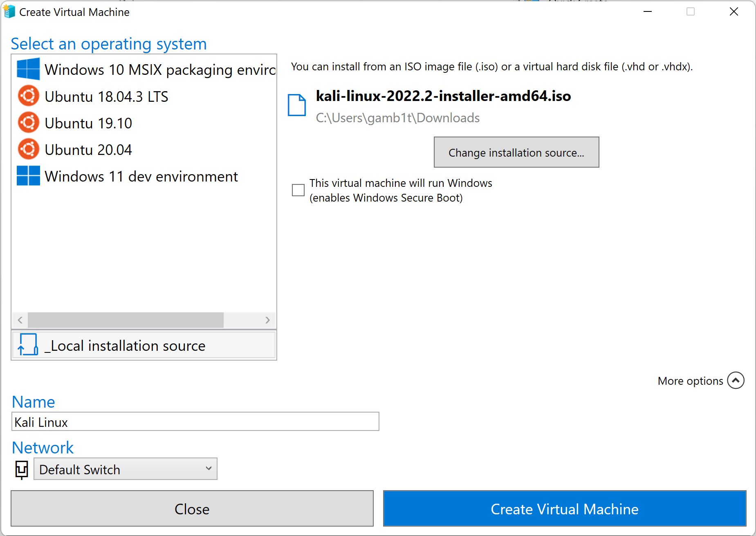Click the Windows logo beside Windows 10 MSIX
This screenshot has width=756, height=536.
pyautogui.click(x=28, y=69)
